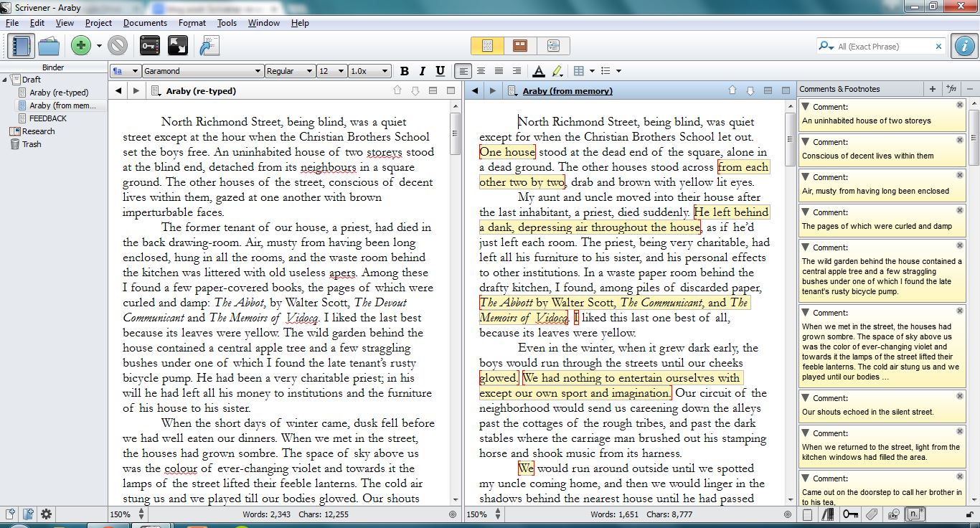Show Custom Meta-Data tag icon in inspector footer
The image size is (980, 528).
click(x=872, y=514)
